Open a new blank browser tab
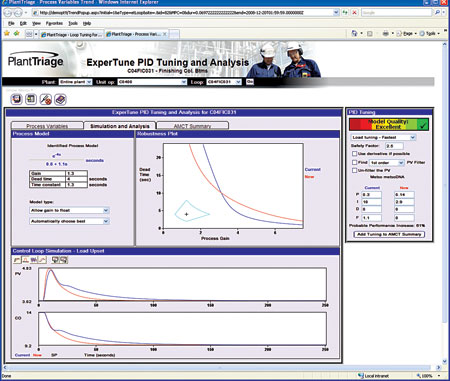450x381 pixels. coord(175,34)
